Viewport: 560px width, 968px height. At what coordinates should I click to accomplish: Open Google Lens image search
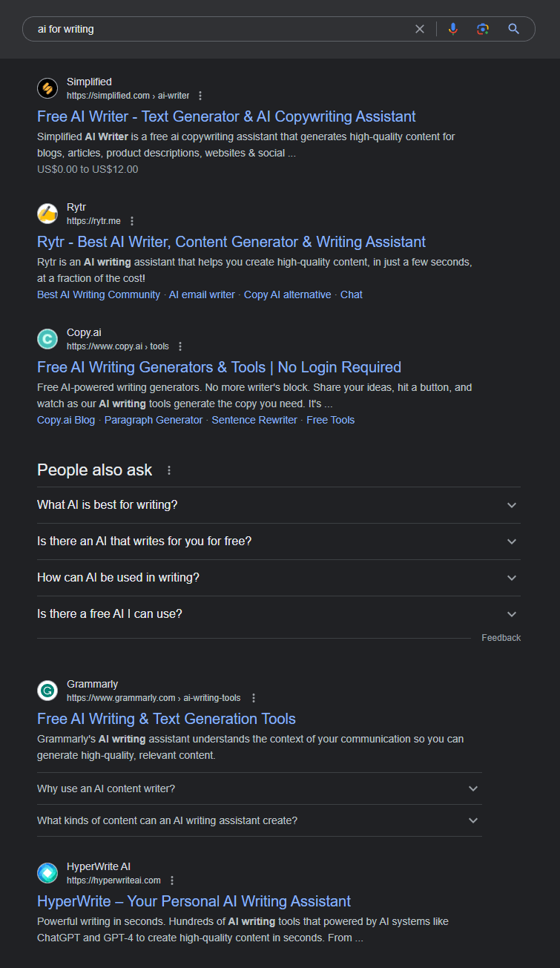point(483,29)
